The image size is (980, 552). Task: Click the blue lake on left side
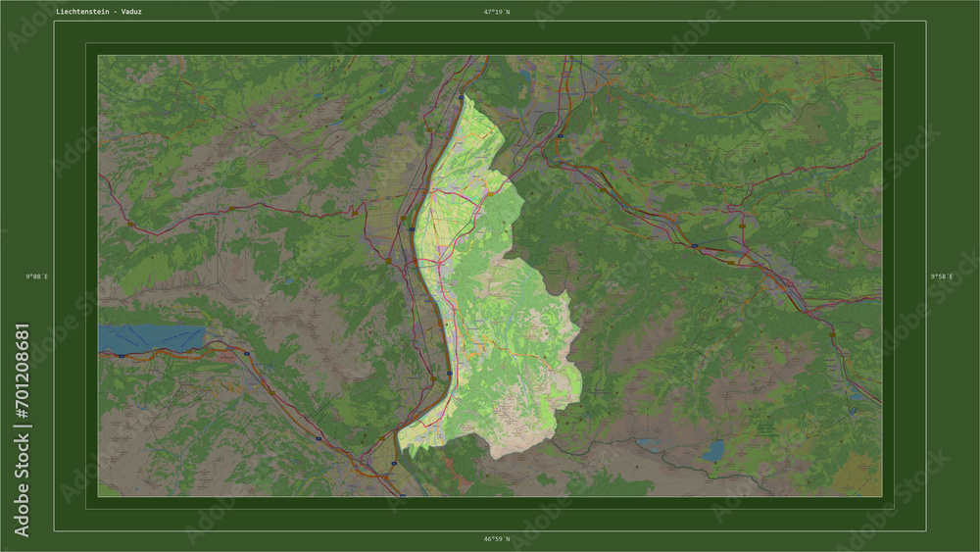(151, 339)
